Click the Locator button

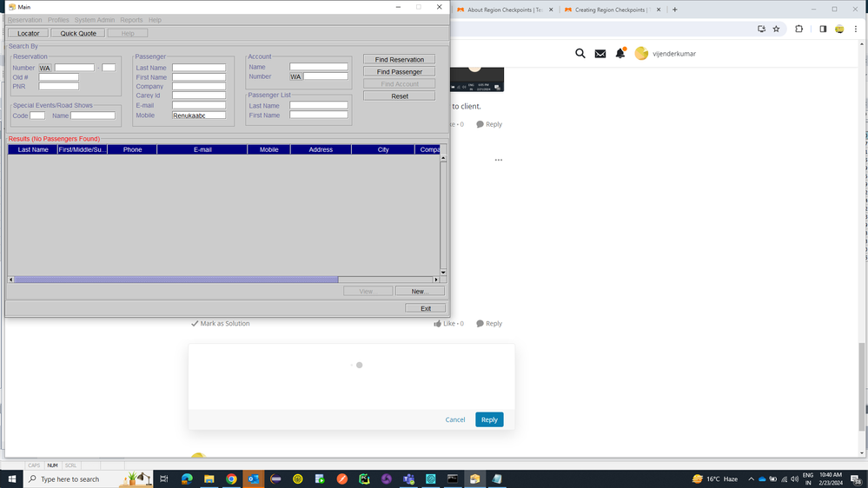[x=28, y=33]
